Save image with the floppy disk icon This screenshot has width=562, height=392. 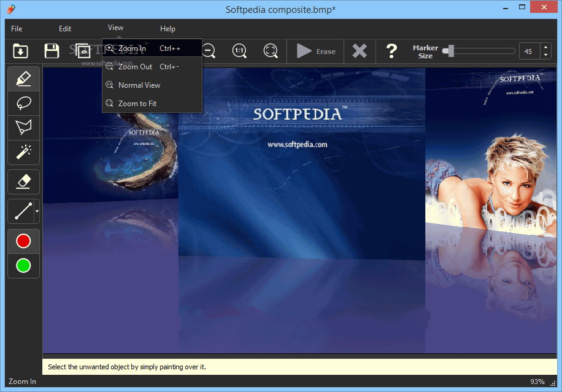point(52,51)
